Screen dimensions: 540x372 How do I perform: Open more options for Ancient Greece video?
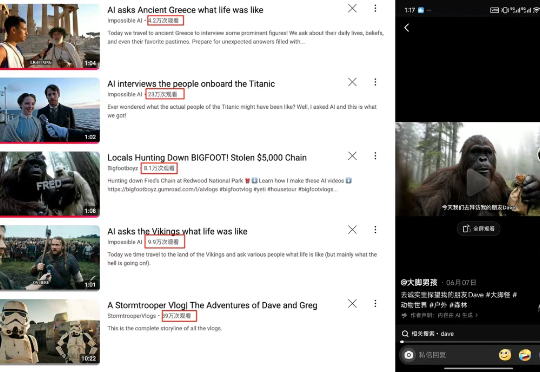[375, 8]
